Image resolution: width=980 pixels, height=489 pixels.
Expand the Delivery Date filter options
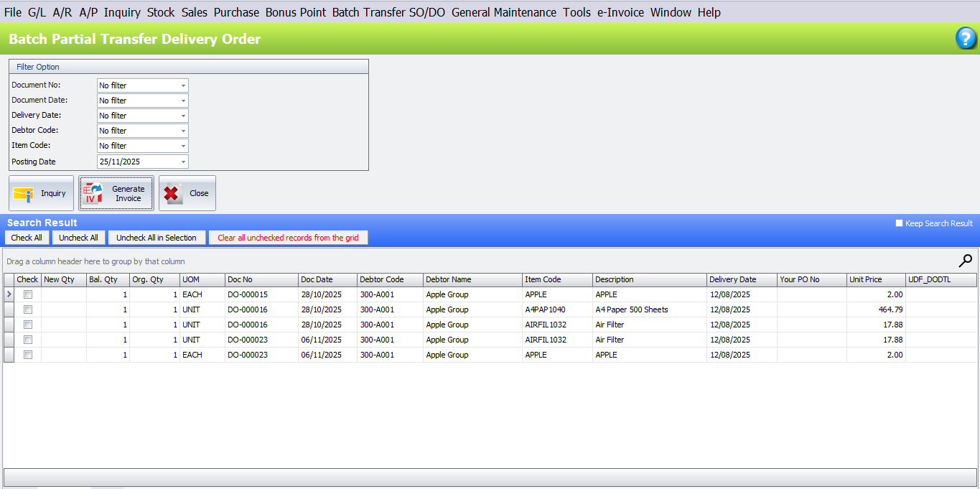[182, 115]
